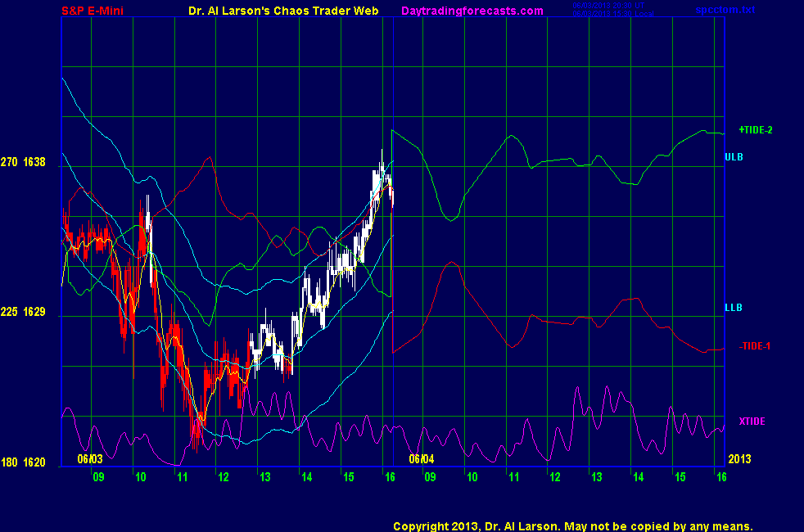Click the LLB lower band label

coord(734,308)
